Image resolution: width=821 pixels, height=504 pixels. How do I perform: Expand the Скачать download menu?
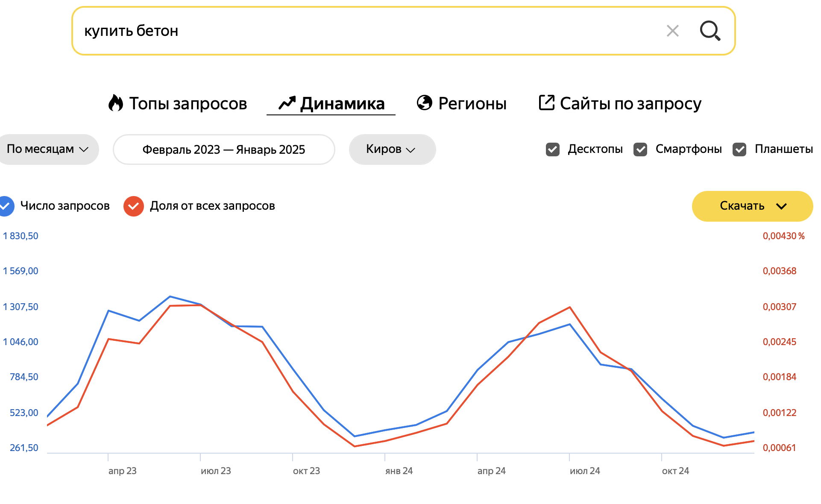coord(752,206)
